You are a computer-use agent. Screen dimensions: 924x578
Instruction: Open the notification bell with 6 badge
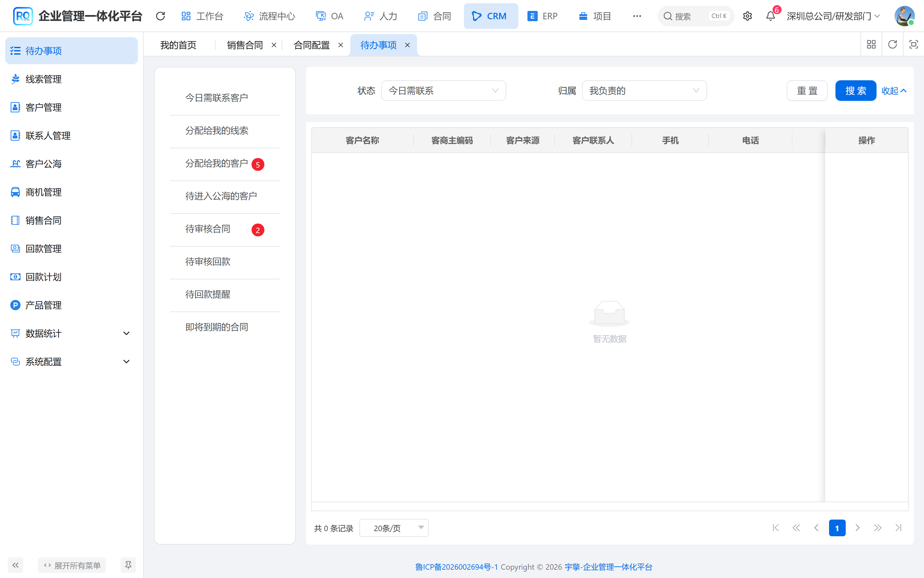coord(771,16)
